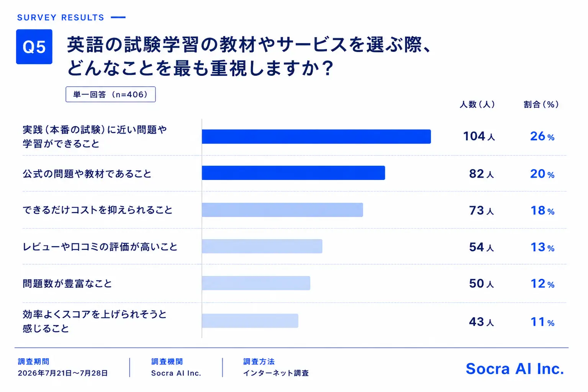Click the main question title text
The width and height of the screenshot is (588, 392).
click(x=250, y=56)
